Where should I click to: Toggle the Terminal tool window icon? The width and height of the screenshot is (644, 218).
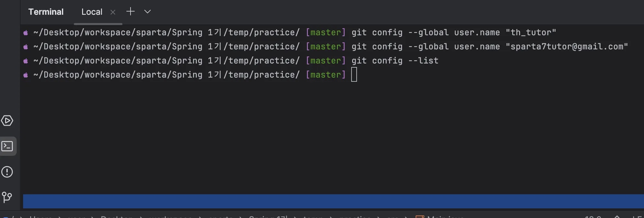[x=7, y=146]
